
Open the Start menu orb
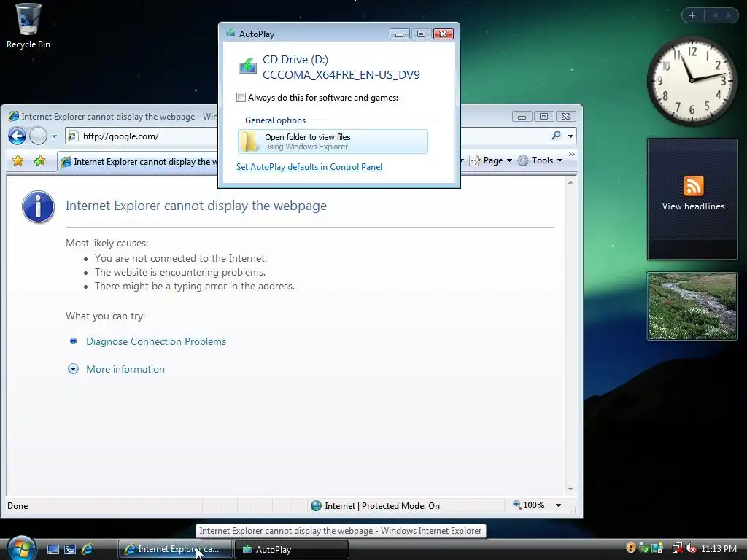(21, 548)
